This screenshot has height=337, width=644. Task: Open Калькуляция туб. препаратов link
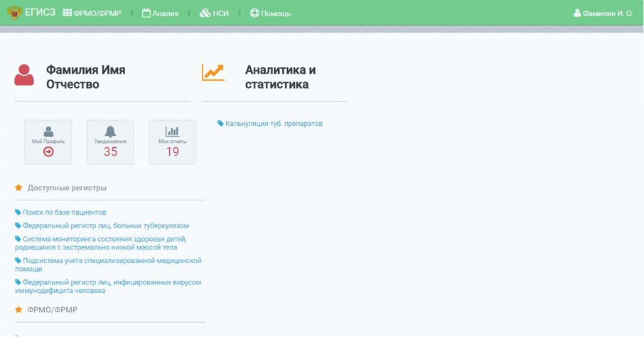pos(274,124)
